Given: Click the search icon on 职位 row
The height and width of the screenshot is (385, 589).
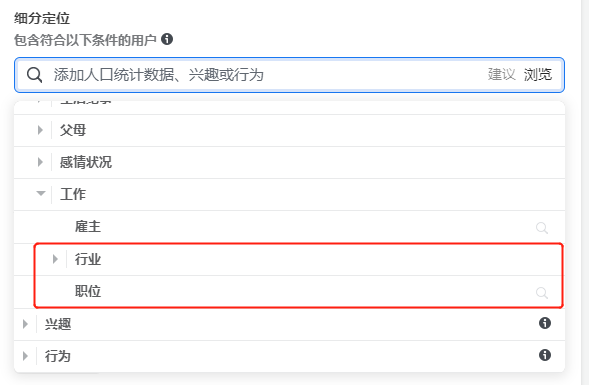Looking at the screenshot, I should (542, 293).
